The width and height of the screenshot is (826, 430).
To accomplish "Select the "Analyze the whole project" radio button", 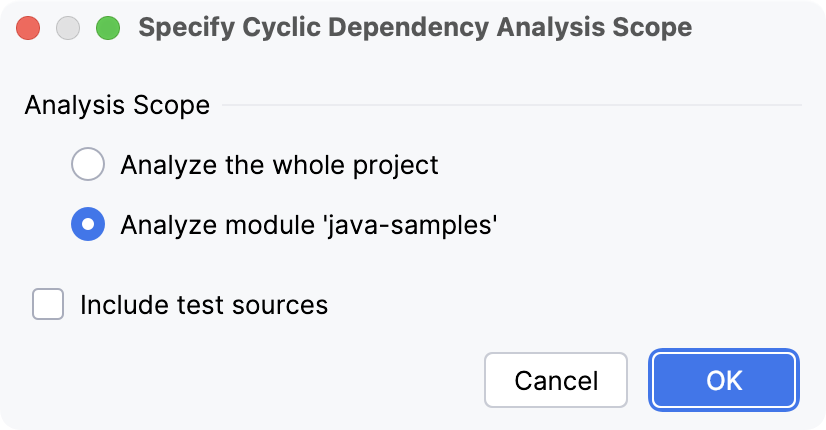I will coord(88,164).
